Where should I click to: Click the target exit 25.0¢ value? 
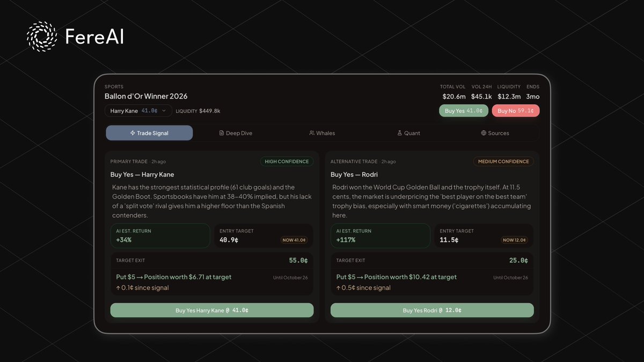pyautogui.click(x=518, y=261)
